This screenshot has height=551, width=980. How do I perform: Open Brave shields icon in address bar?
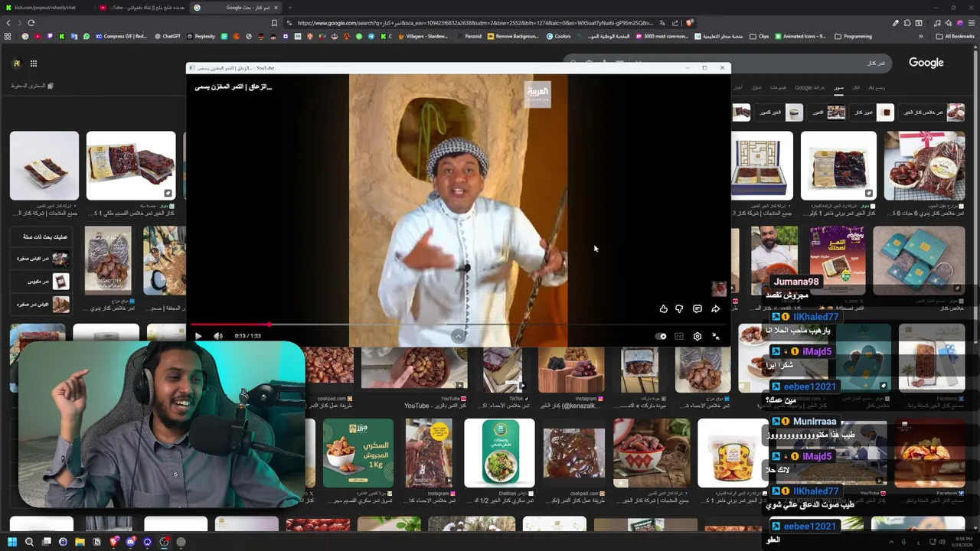[688, 23]
